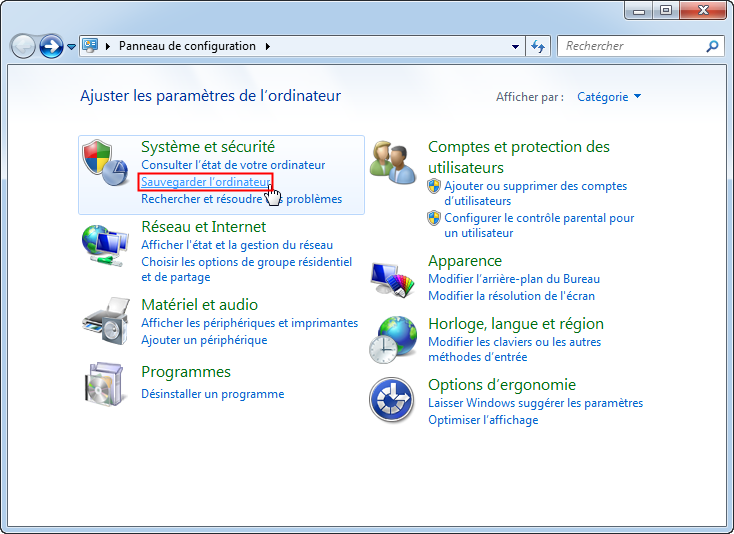Open Apparence category heading
Image resolution: width=734 pixels, height=534 pixels.
click(x=465, y=261)
